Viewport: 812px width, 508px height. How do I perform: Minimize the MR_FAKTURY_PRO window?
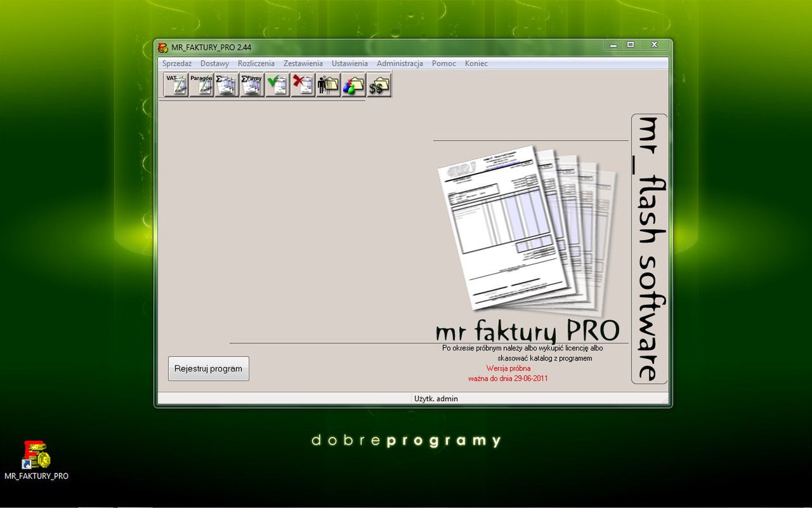pos(613,45)
